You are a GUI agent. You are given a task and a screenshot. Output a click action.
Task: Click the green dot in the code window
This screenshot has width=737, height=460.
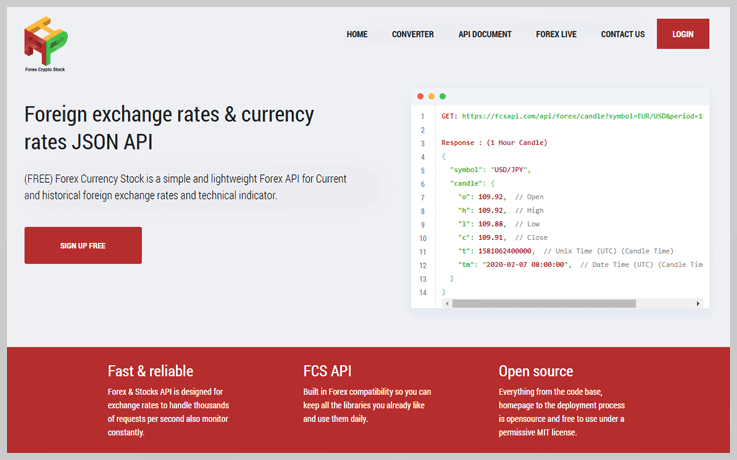tap(442, 96)
